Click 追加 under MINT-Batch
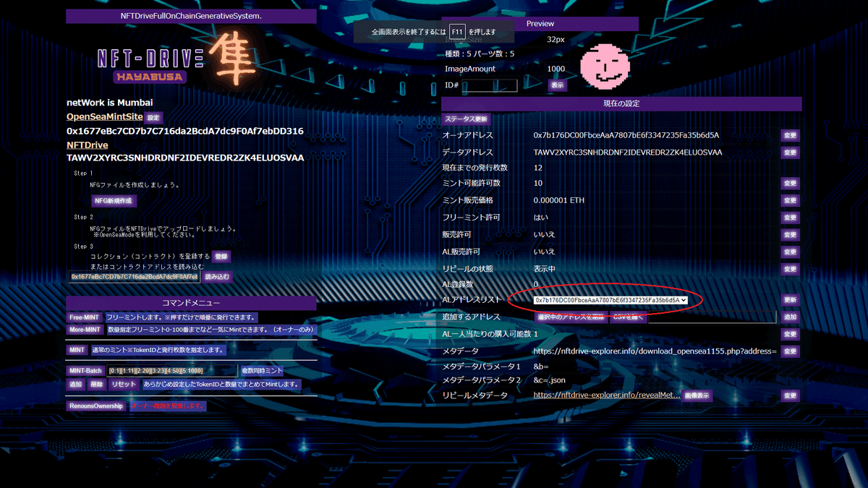Image resolution: width=868 pixels, height=488 pixels. click(76, 385)
